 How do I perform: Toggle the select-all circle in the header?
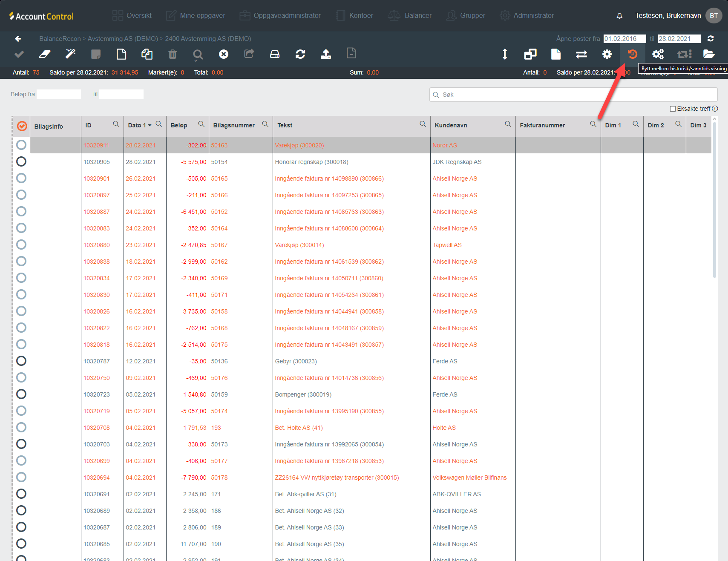coord(22,126)
